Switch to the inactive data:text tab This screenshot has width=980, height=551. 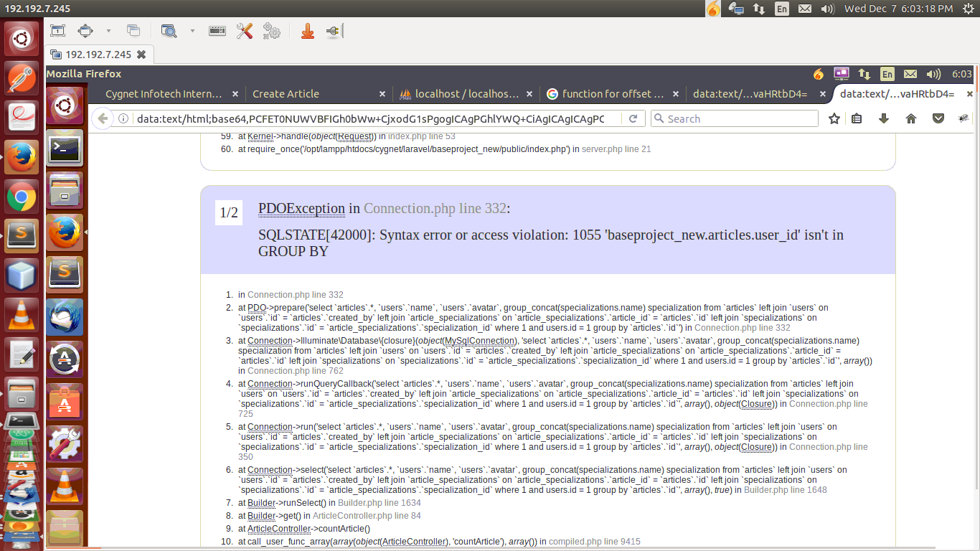pyautogui.click(x=750, y=94)
